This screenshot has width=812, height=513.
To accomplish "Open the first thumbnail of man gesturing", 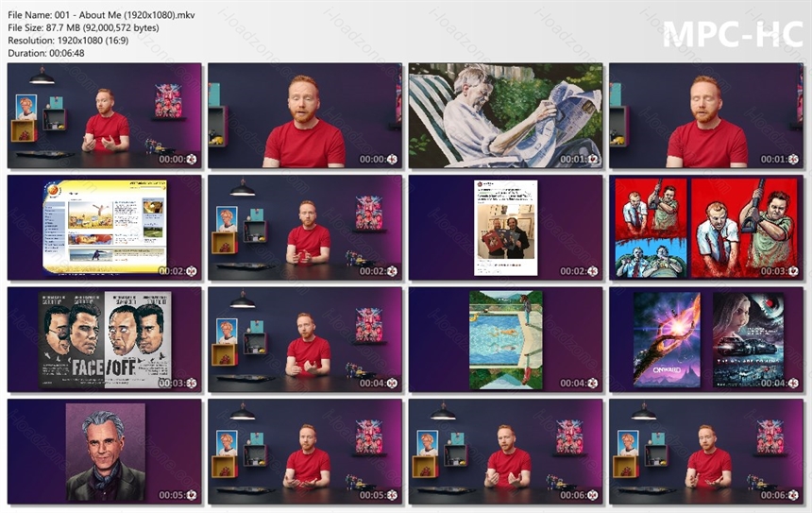I will point(105,116).
